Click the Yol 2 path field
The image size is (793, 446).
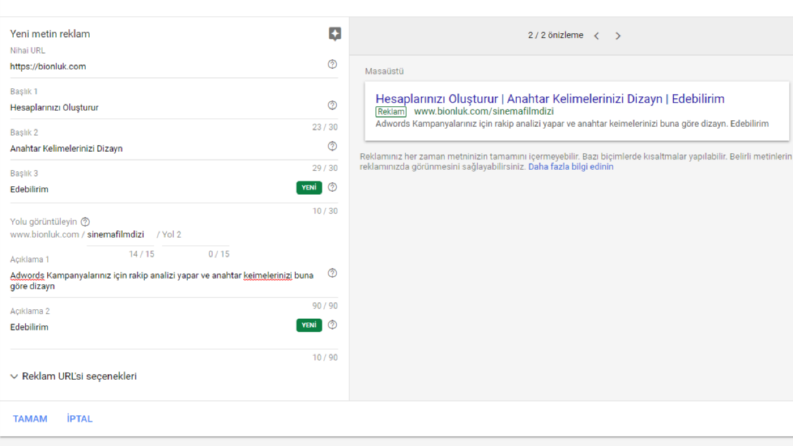pos(196,235)
